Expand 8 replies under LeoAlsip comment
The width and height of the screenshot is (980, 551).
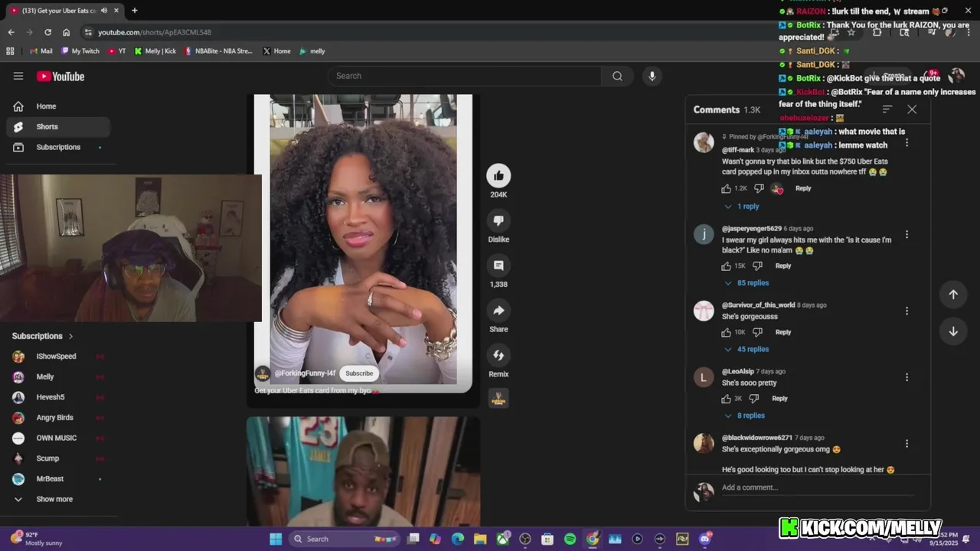(x=744, y=416)
